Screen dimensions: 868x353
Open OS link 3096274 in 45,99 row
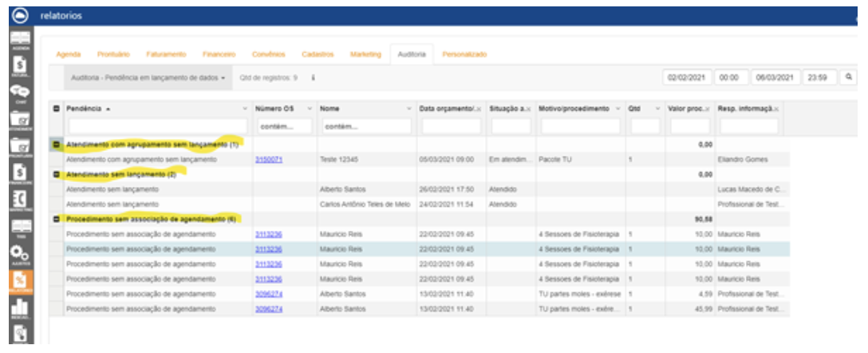[269, 309]
